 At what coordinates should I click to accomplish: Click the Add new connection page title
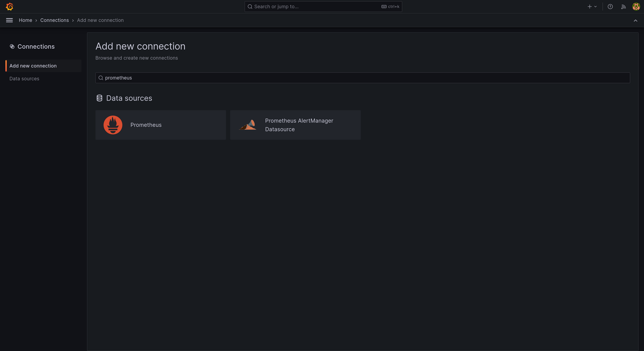[140, 46]
